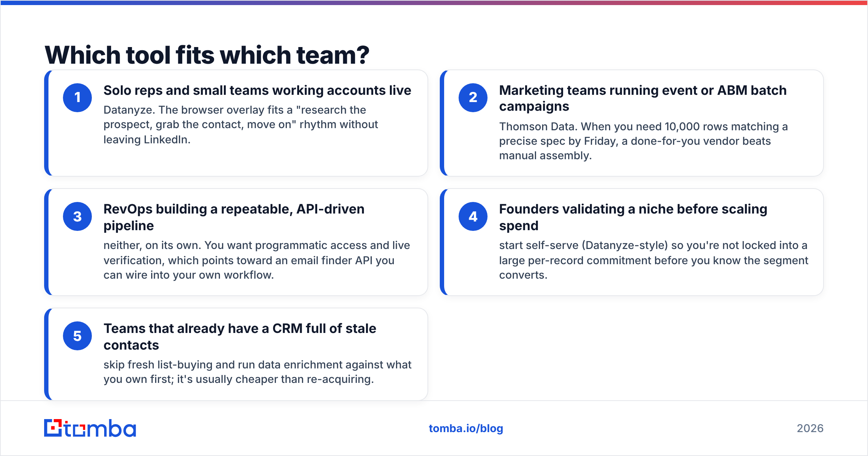Screen dimensions: 868x456
Task: Click the "start self-serve (Datanyze-style)" paragraph
Action: 654,260
